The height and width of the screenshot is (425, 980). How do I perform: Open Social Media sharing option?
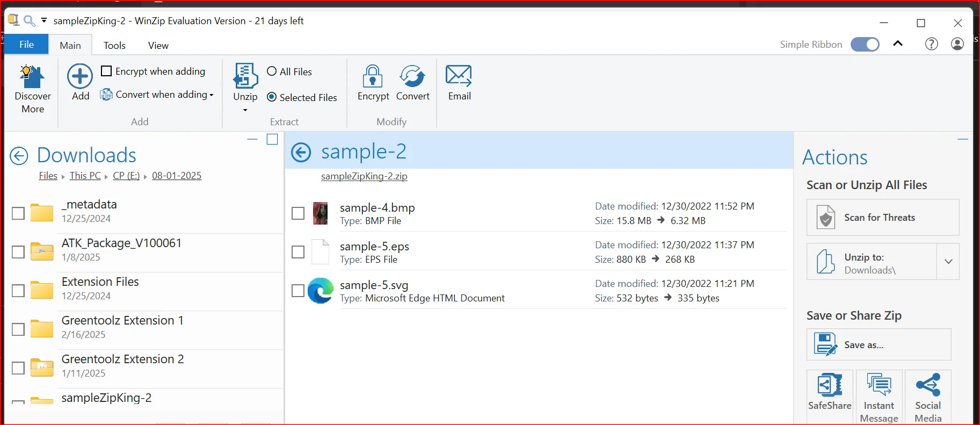pyautogui.click(x=928, y=397)
